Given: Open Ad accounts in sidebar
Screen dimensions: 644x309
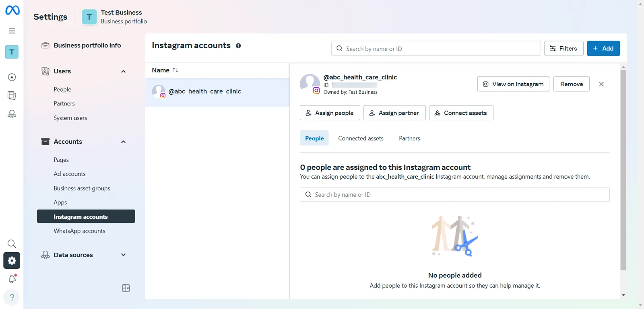Looking at the screenshot, I should (x=70, y=174).
